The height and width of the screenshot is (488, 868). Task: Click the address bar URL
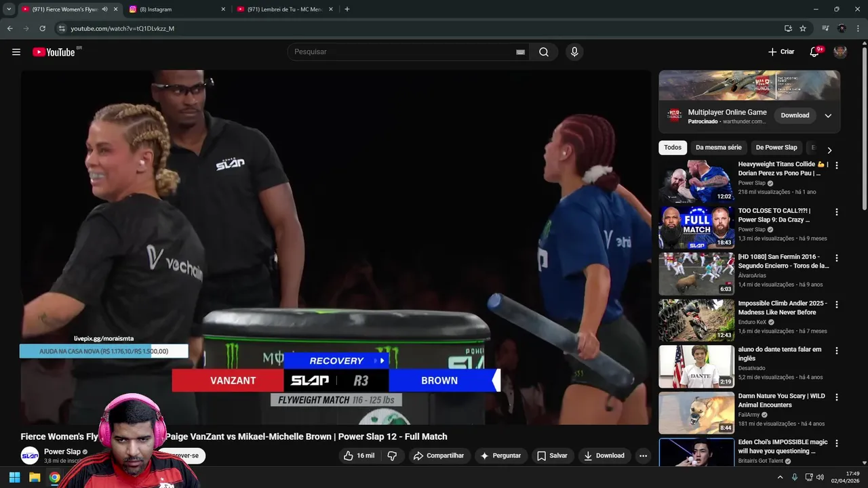[123, 28]
